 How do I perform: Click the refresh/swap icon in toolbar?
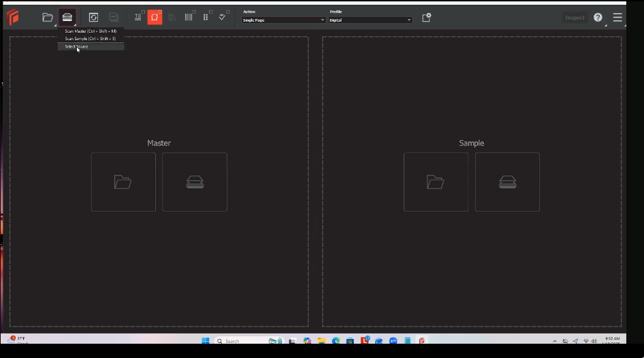[94, 18]
